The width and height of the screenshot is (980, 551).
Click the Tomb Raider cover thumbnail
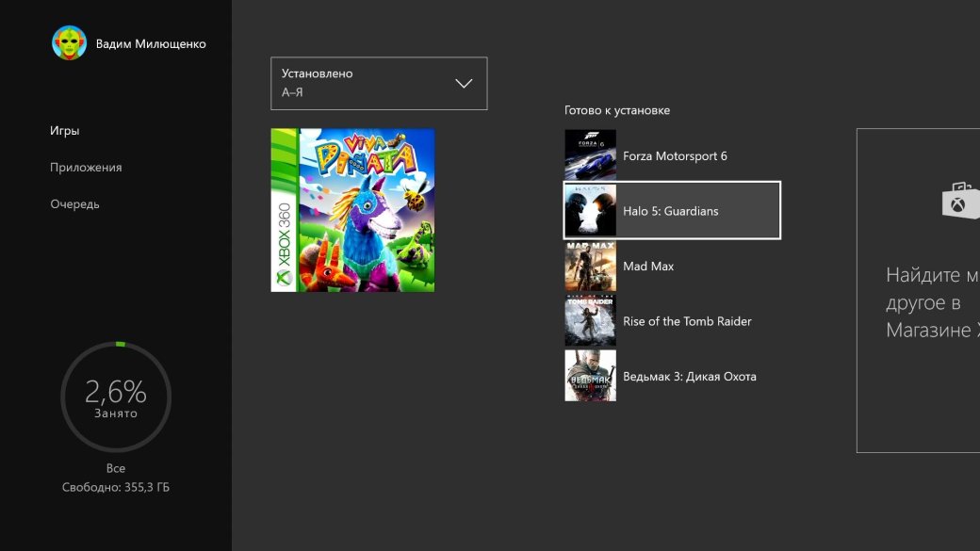tap(590, 320)
